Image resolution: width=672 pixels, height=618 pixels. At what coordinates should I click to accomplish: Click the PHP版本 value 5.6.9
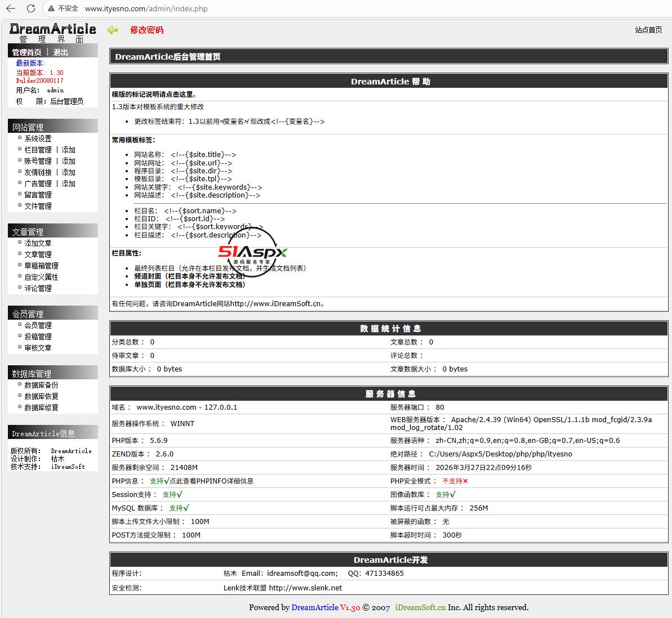(x=159, y=441)
